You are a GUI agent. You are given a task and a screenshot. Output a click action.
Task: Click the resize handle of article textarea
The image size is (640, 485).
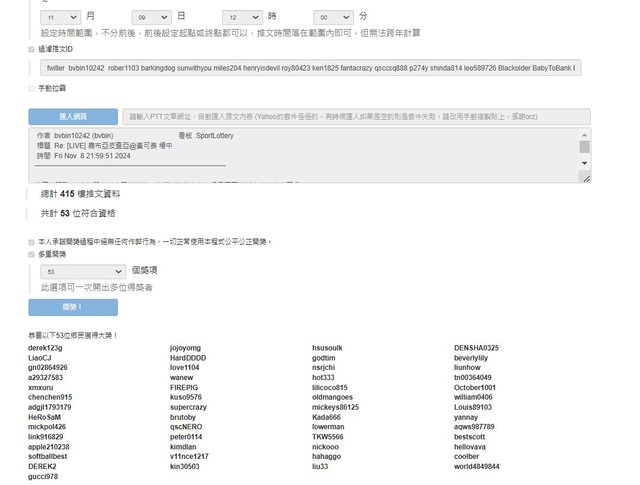pos(586,181)
